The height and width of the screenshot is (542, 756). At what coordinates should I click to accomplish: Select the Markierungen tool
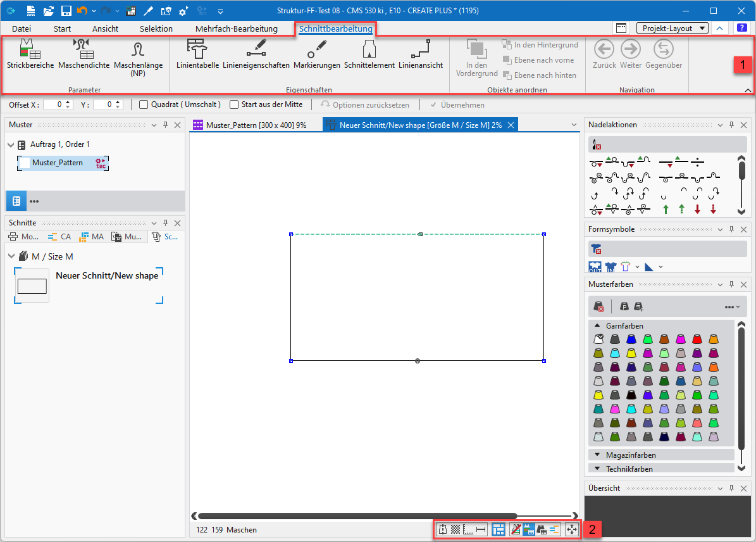click(x=317, y=53)
